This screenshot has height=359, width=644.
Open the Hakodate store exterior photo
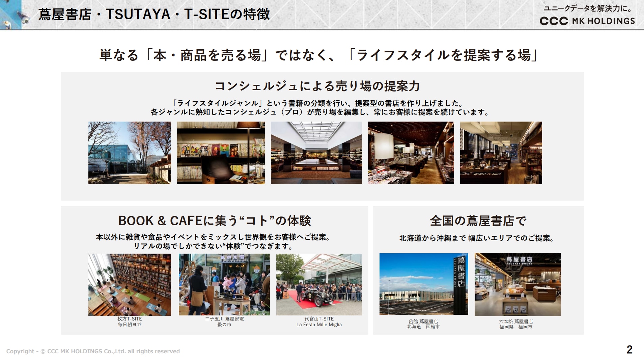coord(424,284)
